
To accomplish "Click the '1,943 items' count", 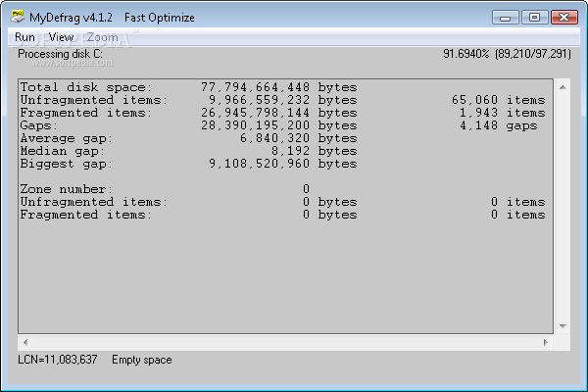I will click(503, 113).
